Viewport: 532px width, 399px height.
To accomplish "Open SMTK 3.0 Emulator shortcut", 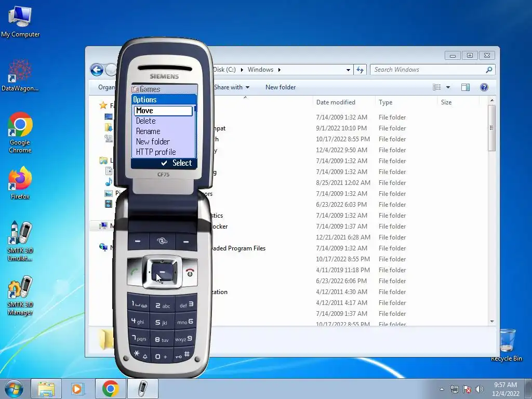I will click(x=20, y=241).
